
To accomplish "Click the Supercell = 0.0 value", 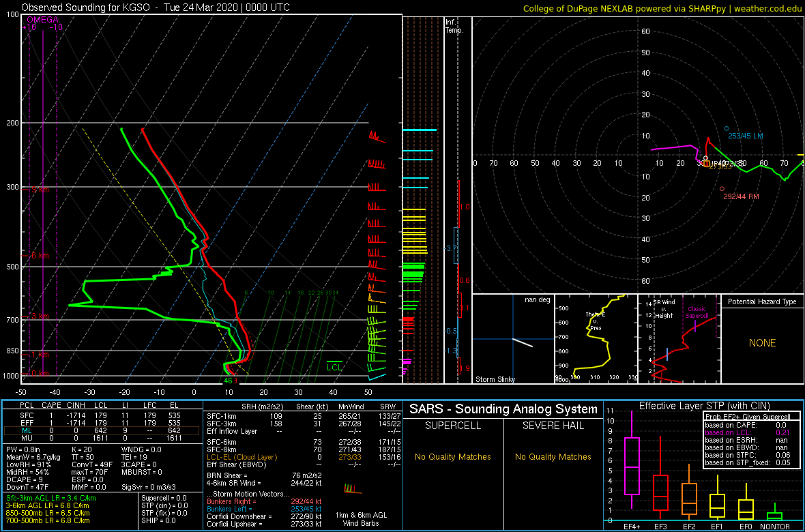I will [x=164, y=498].
